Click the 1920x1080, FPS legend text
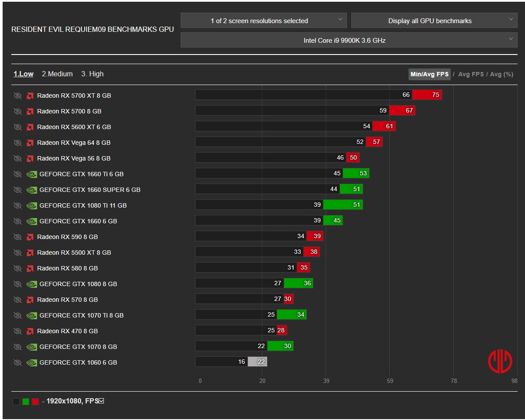The height and width of the screenshot is (420, 525). (72, 401)
